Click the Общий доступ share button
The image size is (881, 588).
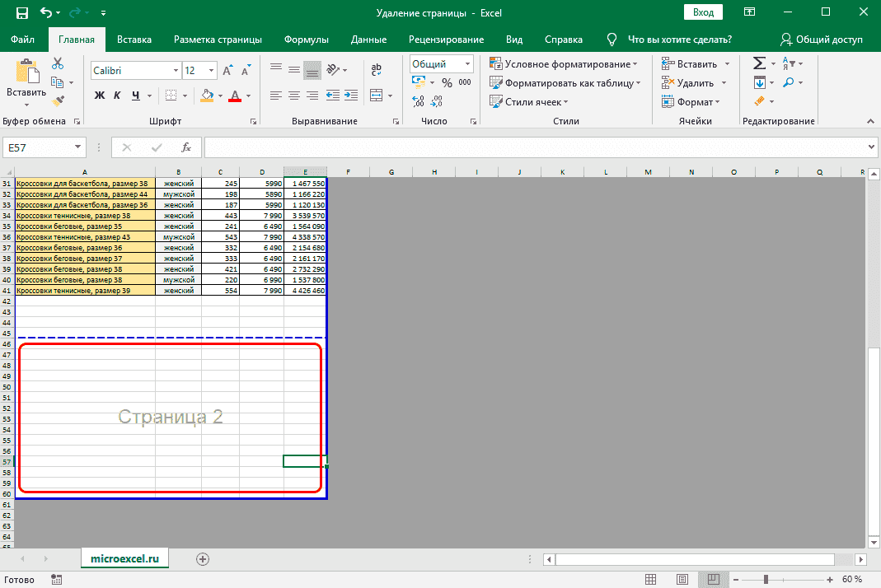tap(821, 39)
